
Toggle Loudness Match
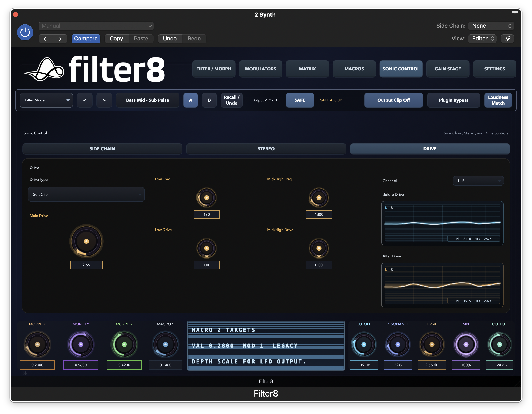[498, 100]
